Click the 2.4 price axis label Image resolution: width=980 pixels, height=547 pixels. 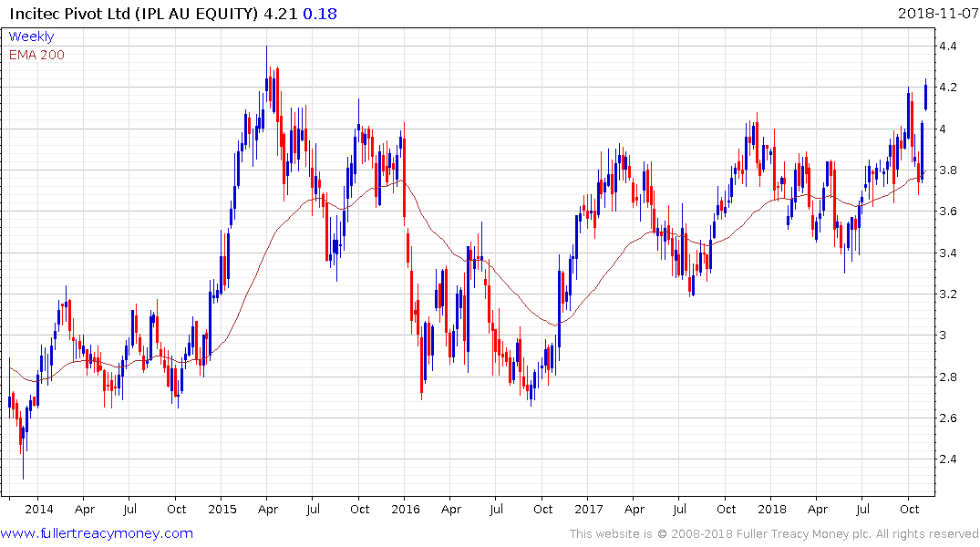coord(947,459)
